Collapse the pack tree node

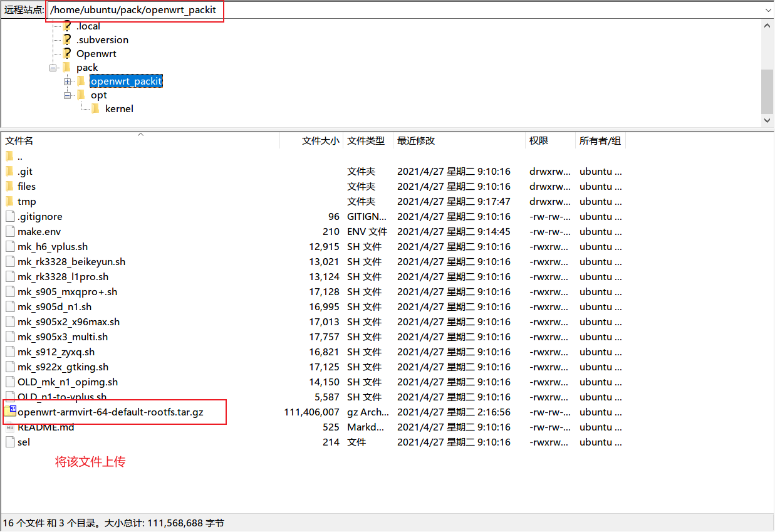click(53, 68)
